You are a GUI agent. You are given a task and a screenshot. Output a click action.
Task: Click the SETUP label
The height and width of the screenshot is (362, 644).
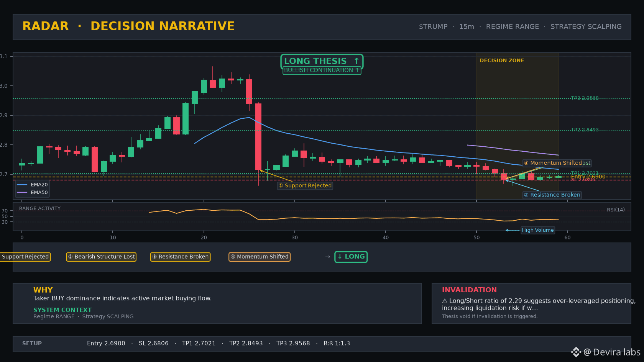[32, 344]
